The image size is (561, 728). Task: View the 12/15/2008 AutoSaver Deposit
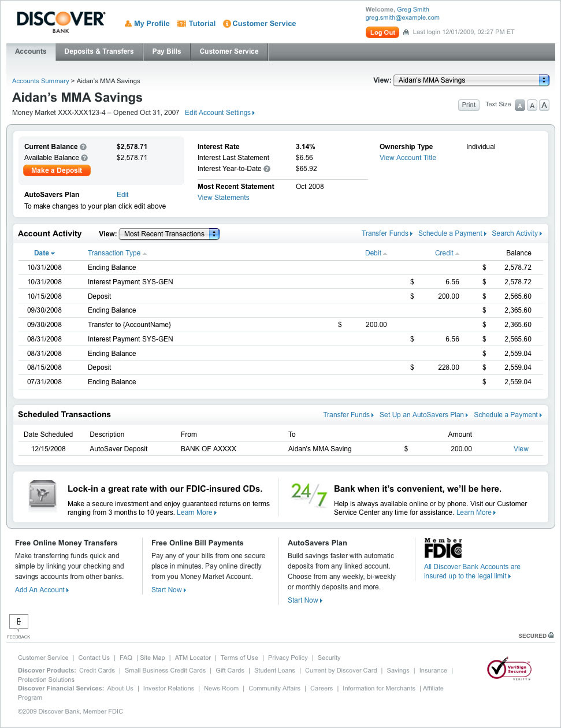(x=521, y=449)
